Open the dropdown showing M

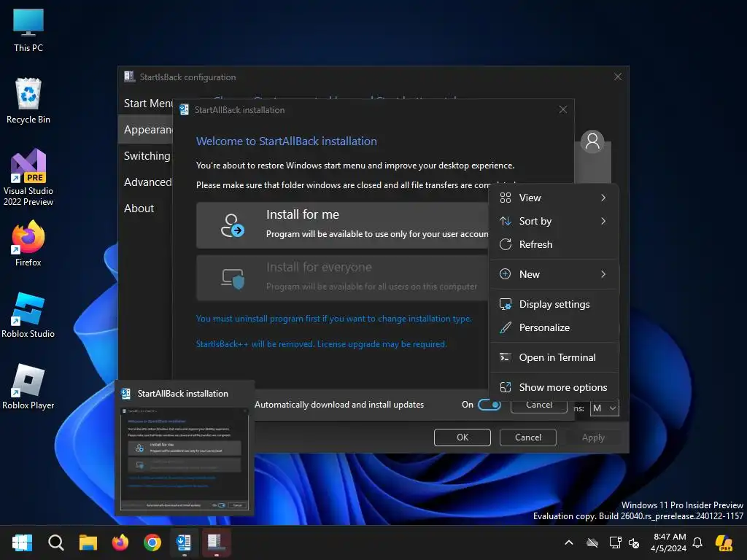click(604, 408)
